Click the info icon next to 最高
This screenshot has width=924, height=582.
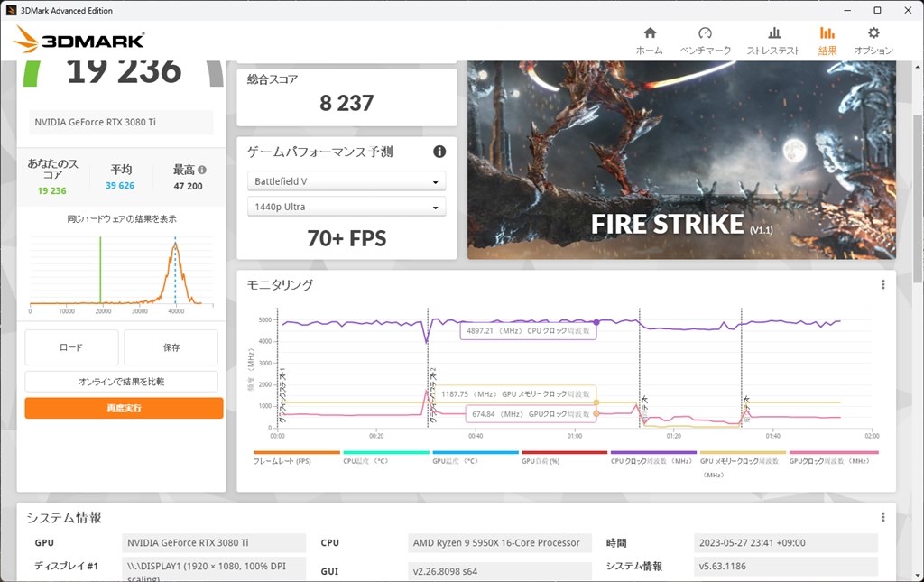[202, 170]
